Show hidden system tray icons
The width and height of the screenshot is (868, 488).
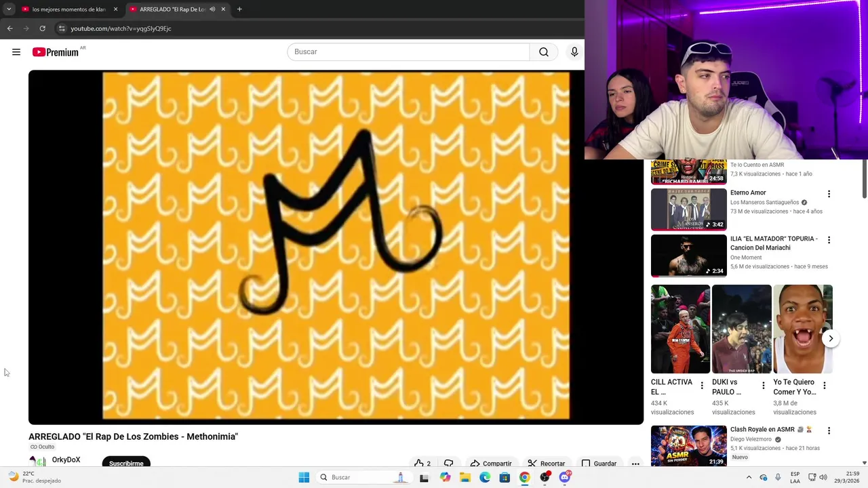[749, 477]
